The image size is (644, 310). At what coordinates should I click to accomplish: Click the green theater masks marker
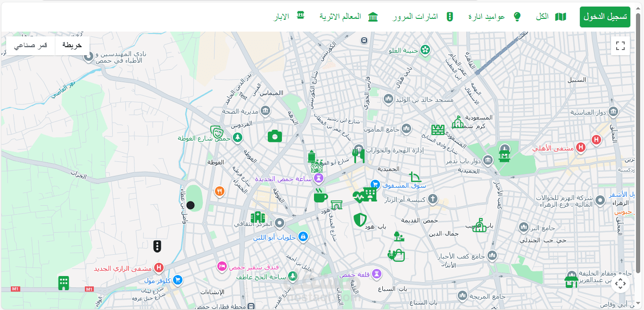[x=216, y=132]
